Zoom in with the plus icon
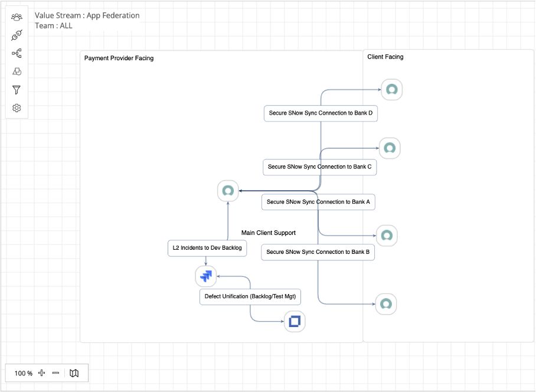Image resolution: width=536 pixels, height=392 pixels. tap(42, 373)
